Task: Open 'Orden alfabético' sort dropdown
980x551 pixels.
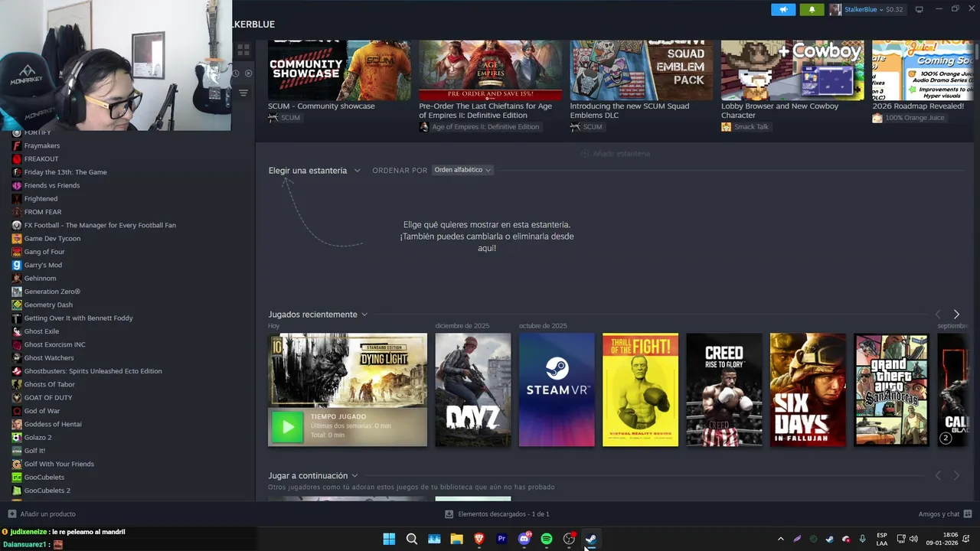Action: coord(462,170)
